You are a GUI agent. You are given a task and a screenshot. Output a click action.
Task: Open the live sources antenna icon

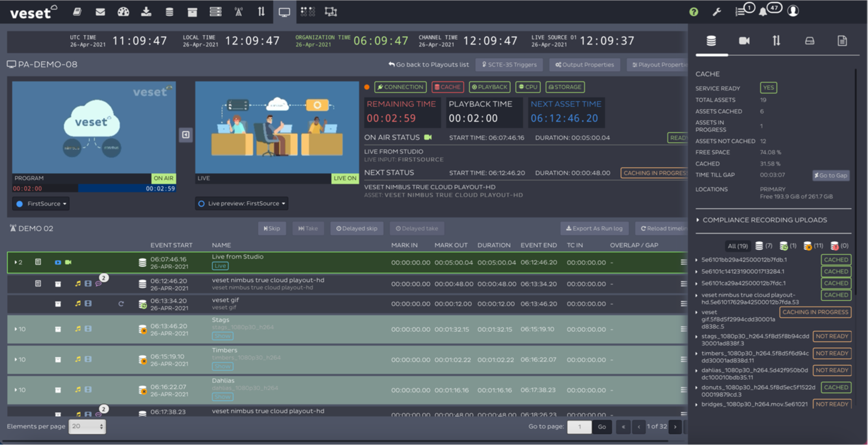[238, 11]
